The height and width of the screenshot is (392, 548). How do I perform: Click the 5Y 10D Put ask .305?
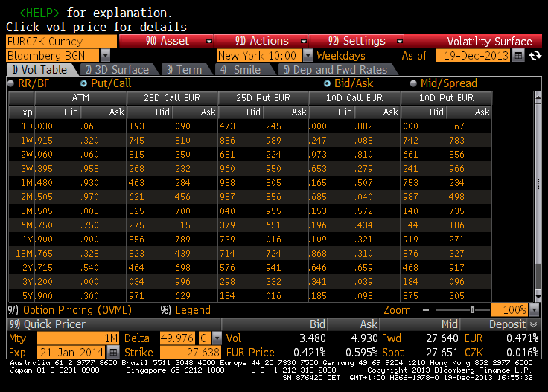455,296
